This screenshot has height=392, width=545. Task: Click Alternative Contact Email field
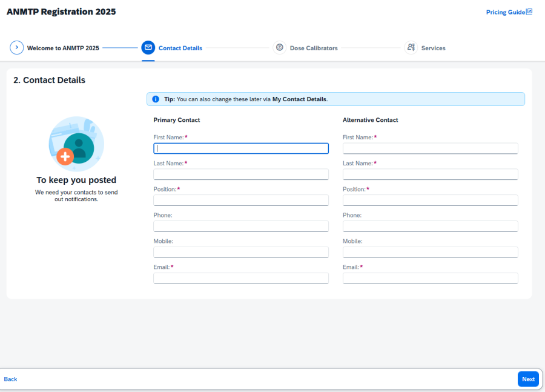(x=430, y=278)
